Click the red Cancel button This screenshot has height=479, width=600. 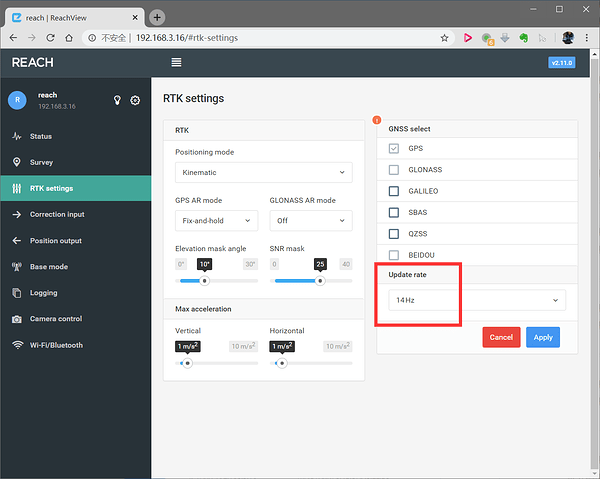[501, 337]
